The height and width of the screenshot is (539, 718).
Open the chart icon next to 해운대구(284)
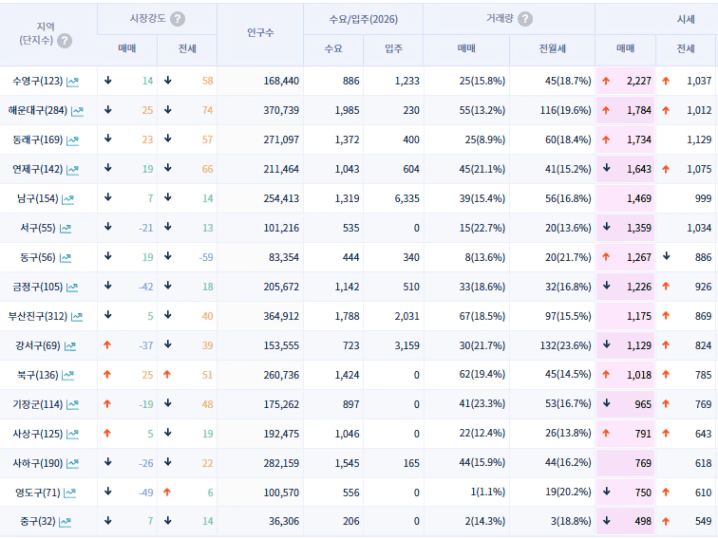[77, 111]
